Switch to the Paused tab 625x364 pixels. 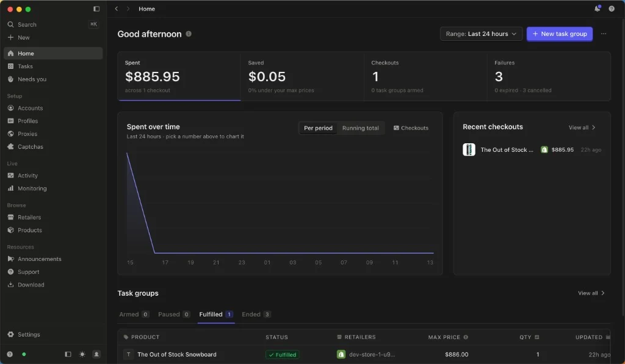tap(174, 314)
